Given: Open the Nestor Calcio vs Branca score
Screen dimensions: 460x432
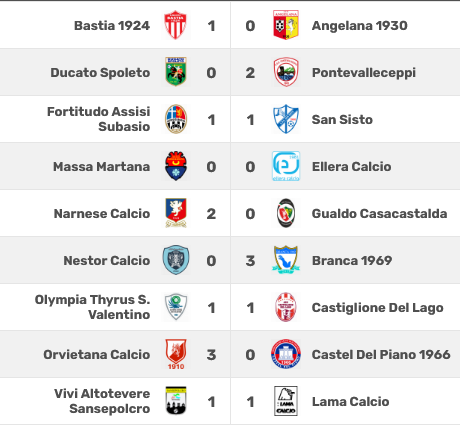Looking at the screenshot, I should tap(231, 261).
